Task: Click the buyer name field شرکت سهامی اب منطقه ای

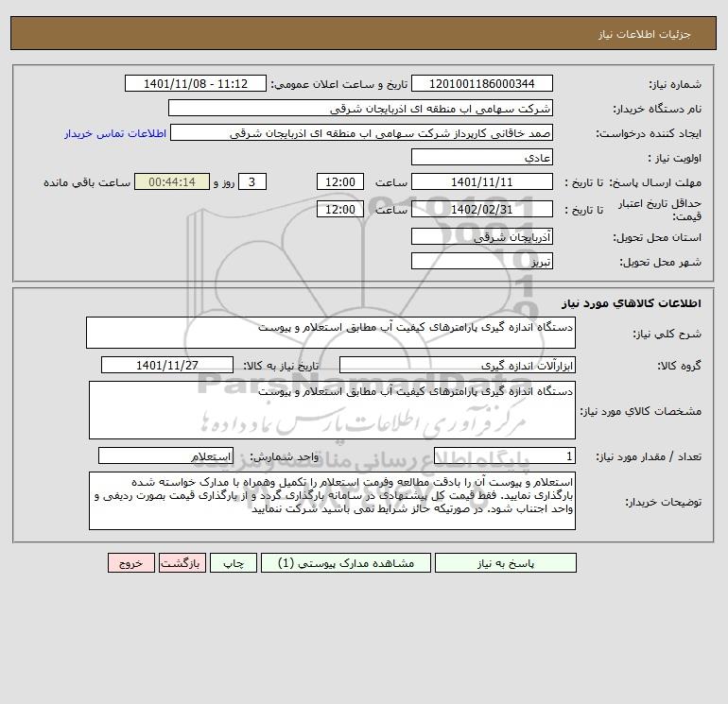Action: (x=360, y=108)
